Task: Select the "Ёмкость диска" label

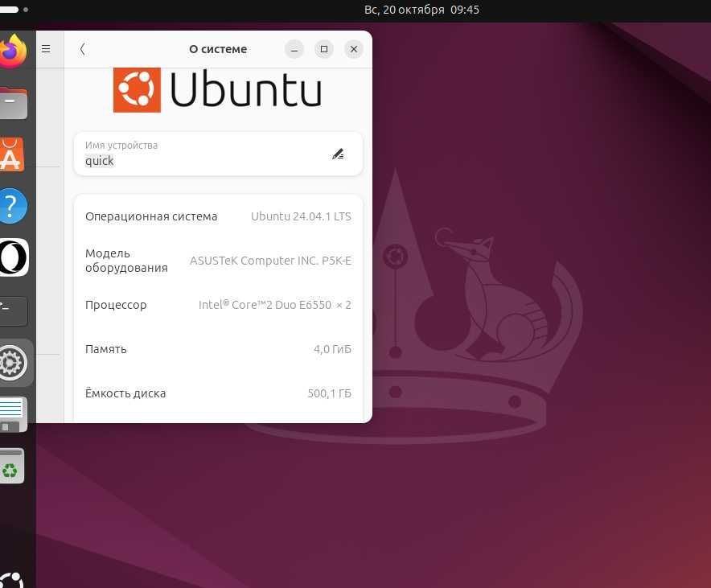Action: click(x=125, y=393)
